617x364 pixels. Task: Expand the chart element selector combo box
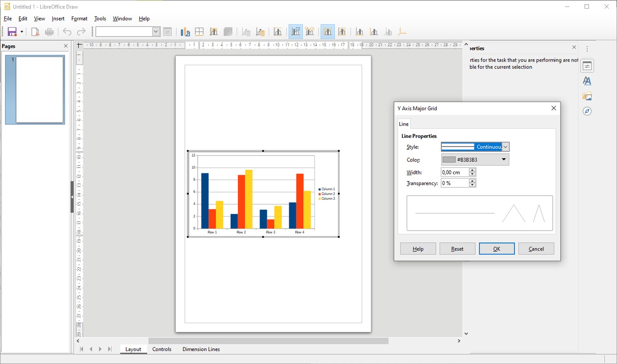pyautogui.click(x=156, y=31)
